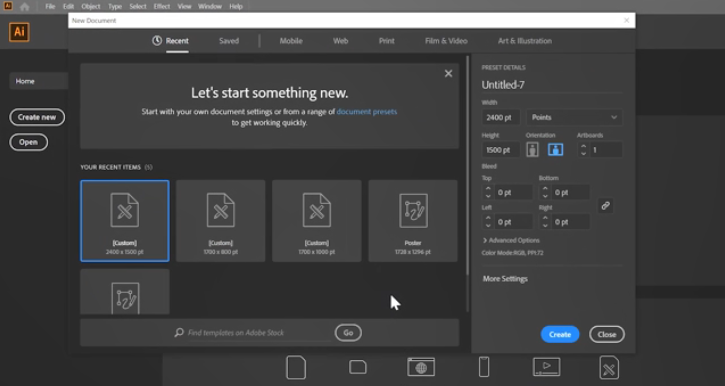Switch to the Art & Illustration tab
The height and width of the screenshot is (386, 725).
point(525,41)
